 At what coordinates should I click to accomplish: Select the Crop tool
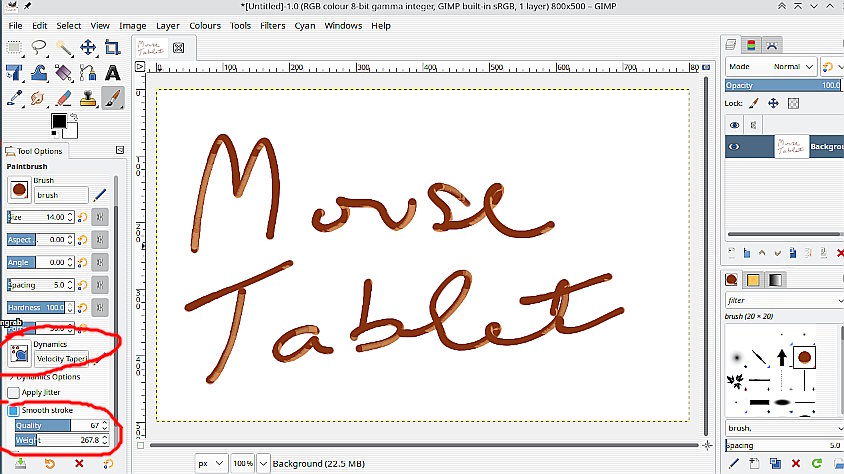click(x=112, y=47)
